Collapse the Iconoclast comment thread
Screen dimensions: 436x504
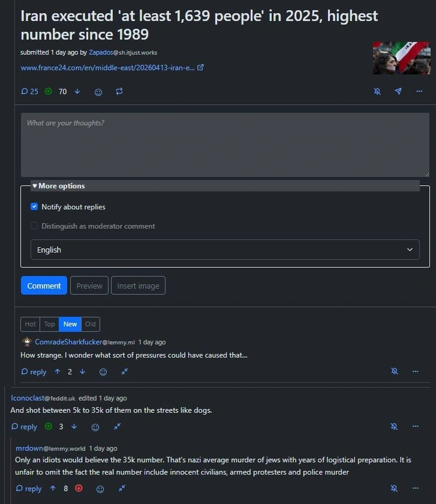[x=118, y=427]
